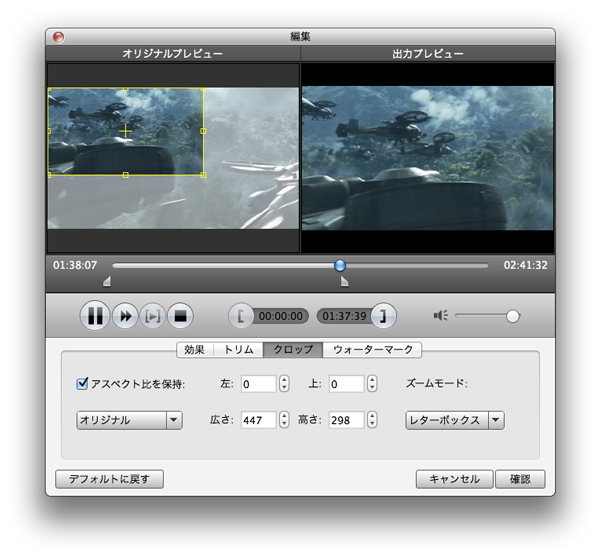Image resolution: width=600 pixels, height=558 pixels.
Task: Toggle the アスペクト比を保持 checkbox
Action: [82, 383]
